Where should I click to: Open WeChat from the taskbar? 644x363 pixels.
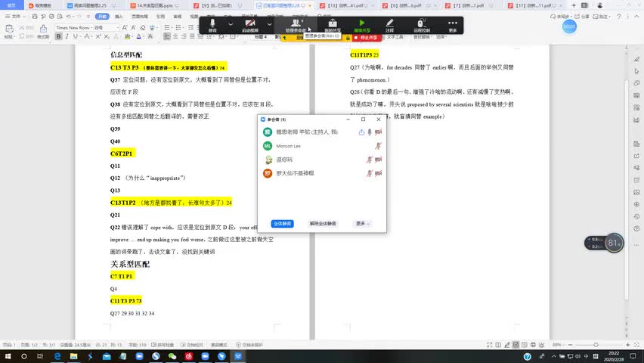point(172,356)
